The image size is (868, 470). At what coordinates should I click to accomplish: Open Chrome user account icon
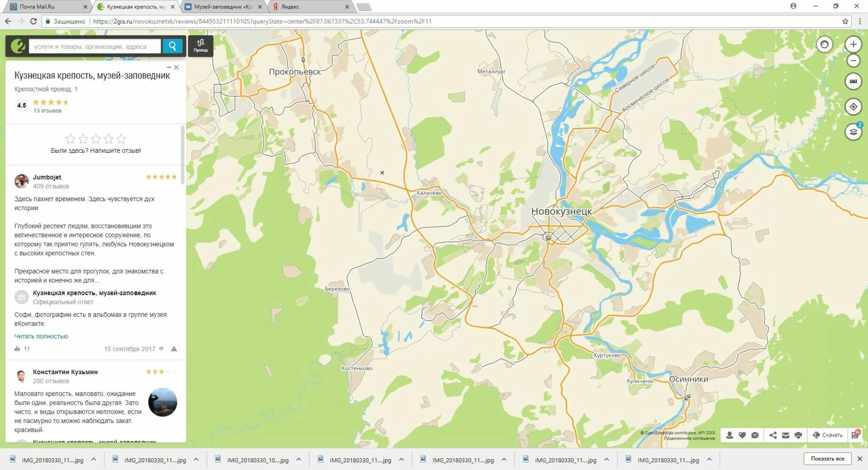[793, 6]
